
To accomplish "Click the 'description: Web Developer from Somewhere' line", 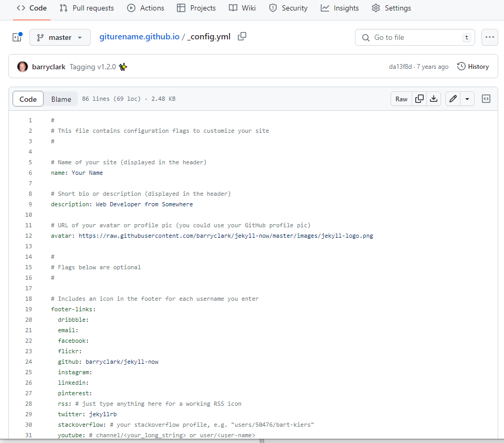I will (x=122, y=204).
